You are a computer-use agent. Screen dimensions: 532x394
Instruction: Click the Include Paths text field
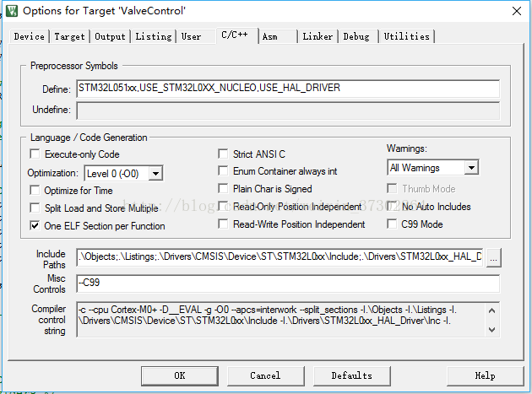coord(280,257)
